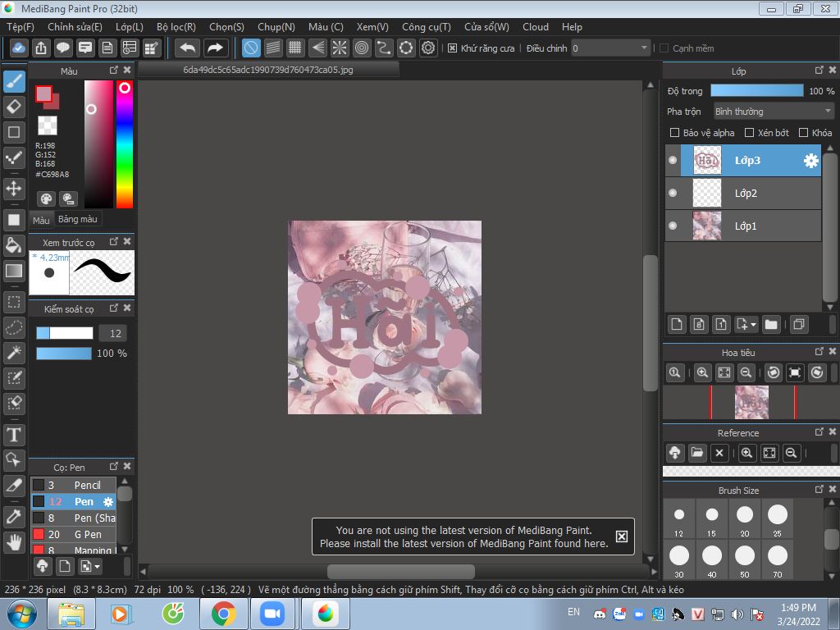
Task: Click the foreground color swatch
Action: point(43,94)
